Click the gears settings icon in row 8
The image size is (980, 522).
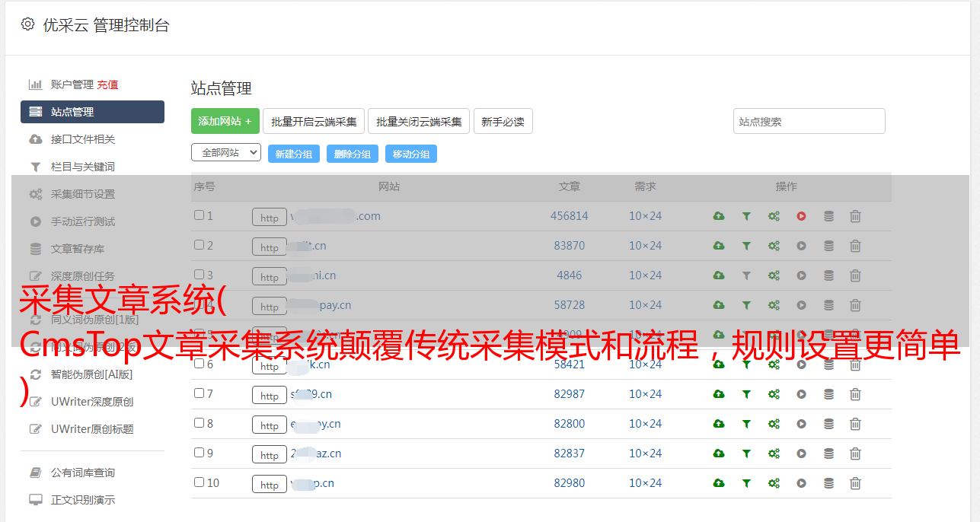[774, 424]
